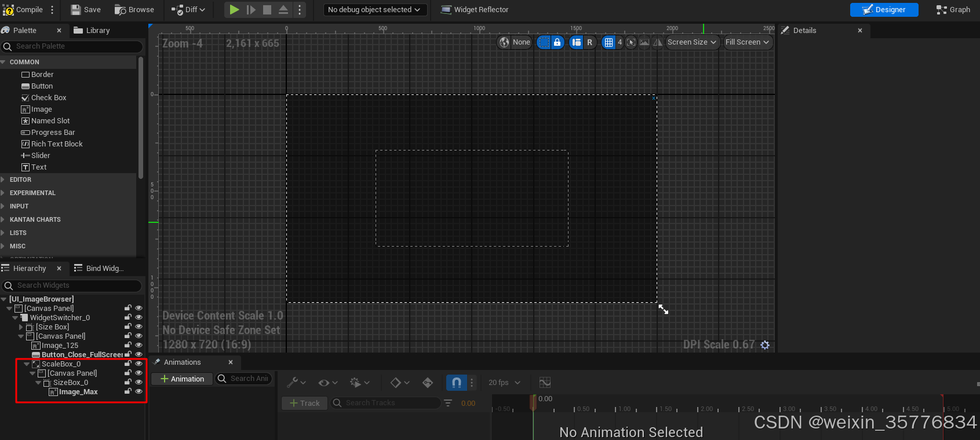Image resolution: width=980 pixels, height=440 pixels.
Task: Toggle visibility of WidgetSwitcher_0
Action: click(x=139, y=318)
